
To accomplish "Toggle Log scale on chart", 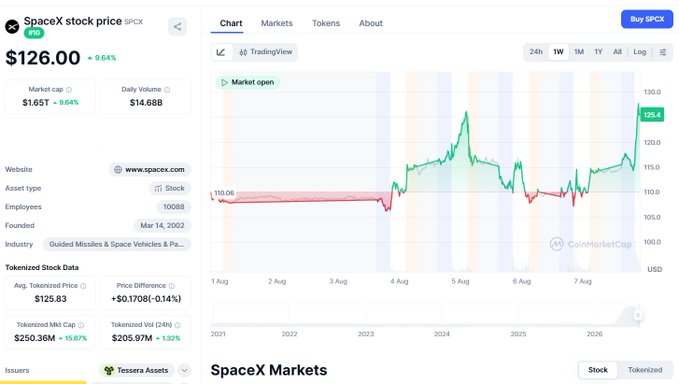I will coord(640,52).
